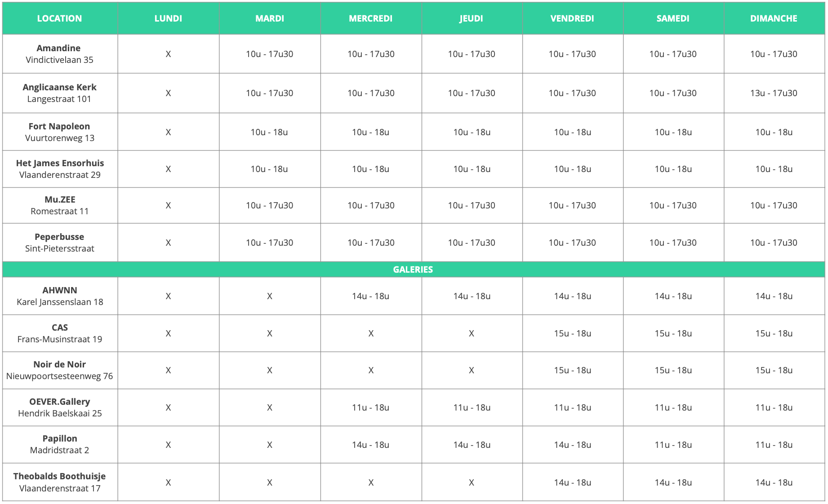Click the AHWNN Karel Janssenslaan 18 cell
The image size is (828, 504).
(60, 296)
